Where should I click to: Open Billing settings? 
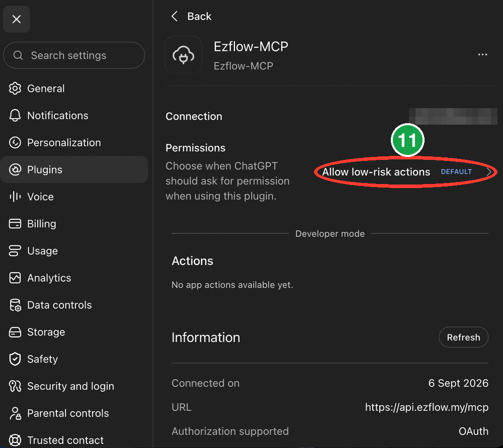coord(74,224)
